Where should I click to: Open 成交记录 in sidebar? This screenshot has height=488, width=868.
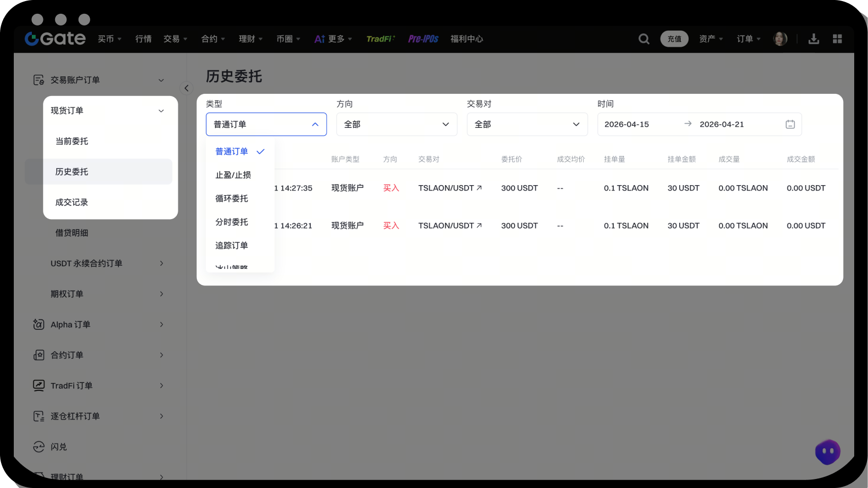click(x=72, y=202)
